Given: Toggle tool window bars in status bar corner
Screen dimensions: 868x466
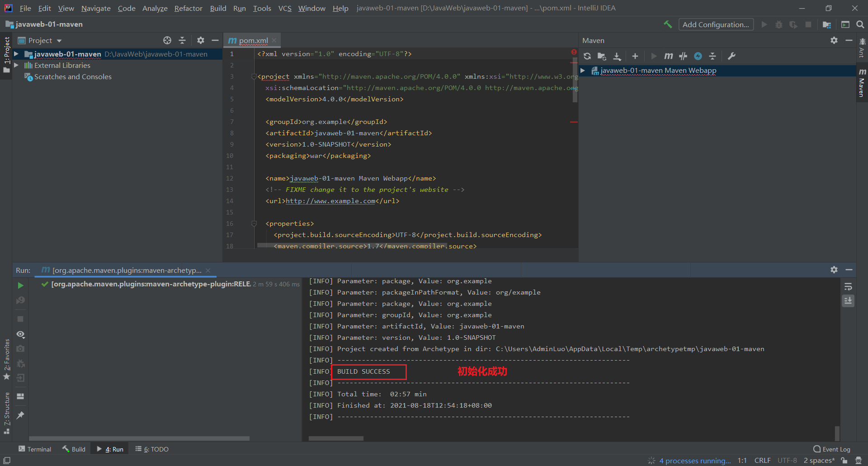Looking at the screenshot, I should point(7,460).
